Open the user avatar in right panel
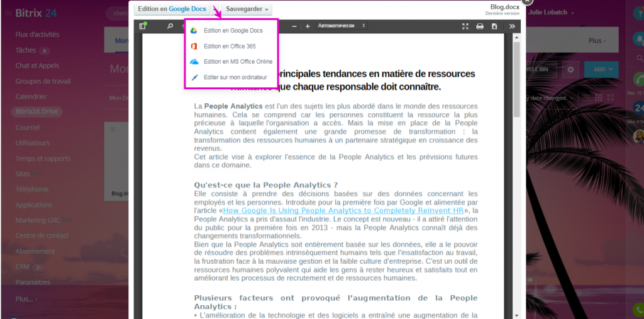The width and height of the screenshot is (644, 319). click(x=639, y=136)
